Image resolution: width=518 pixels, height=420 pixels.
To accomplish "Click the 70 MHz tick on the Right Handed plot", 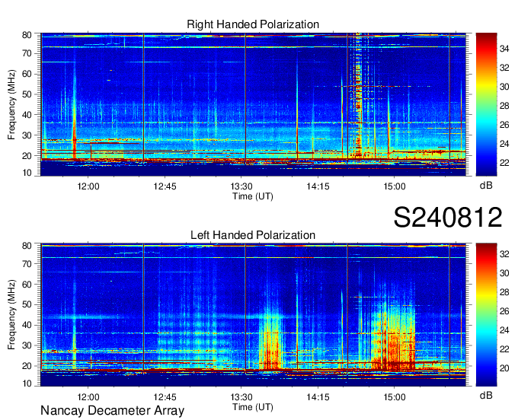I will coord(27,53).
